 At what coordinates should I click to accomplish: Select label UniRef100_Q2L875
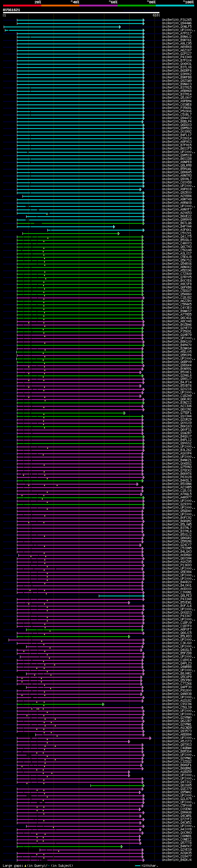point(177,799)
